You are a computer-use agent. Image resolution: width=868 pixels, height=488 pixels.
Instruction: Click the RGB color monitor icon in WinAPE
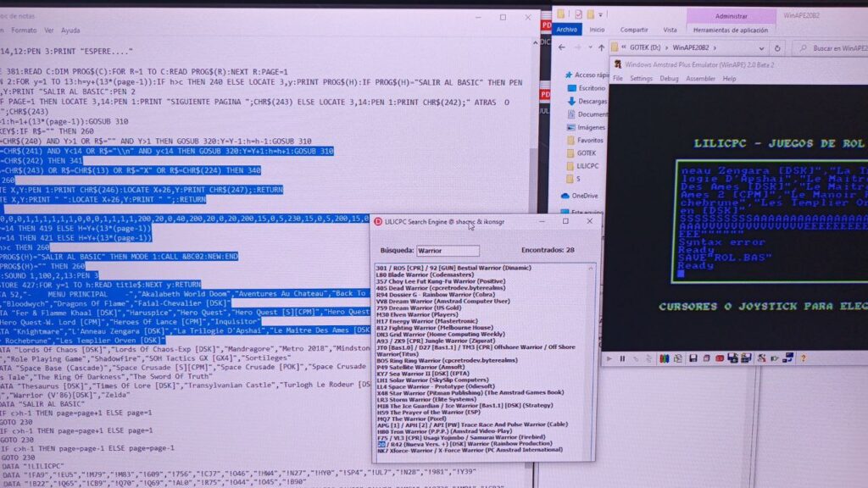point(664,358)
